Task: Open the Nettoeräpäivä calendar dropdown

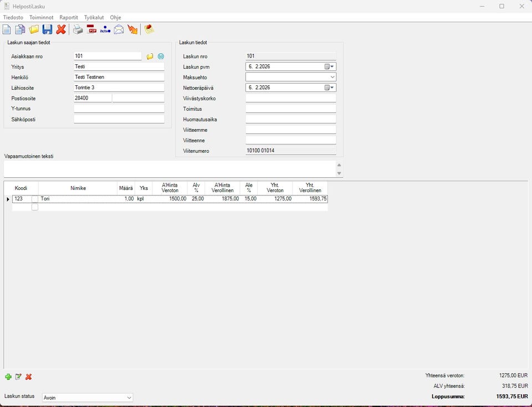Action: [x=329, y=87]
